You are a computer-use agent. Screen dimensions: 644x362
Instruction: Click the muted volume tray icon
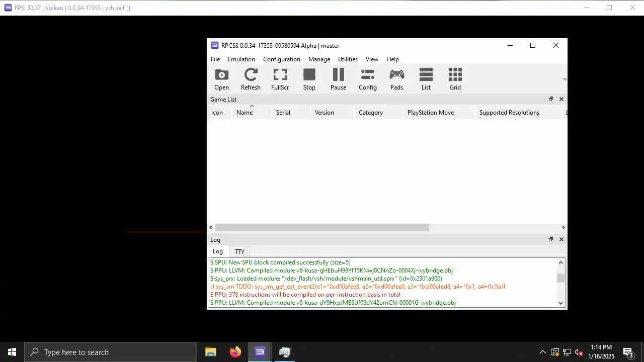coord(579,352)
